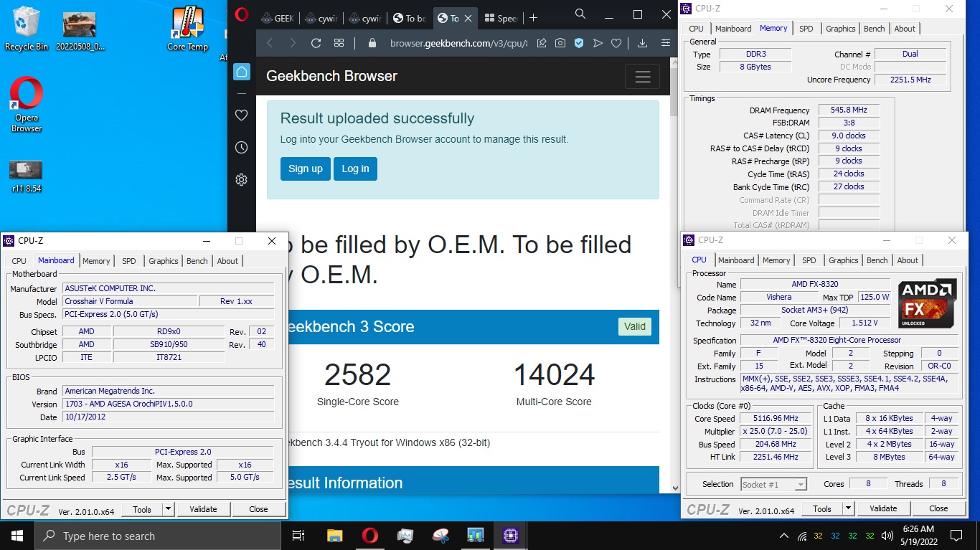Screen dimensions: 980x550
Task: Click the taskbar search box
Action: click(157, 536)
